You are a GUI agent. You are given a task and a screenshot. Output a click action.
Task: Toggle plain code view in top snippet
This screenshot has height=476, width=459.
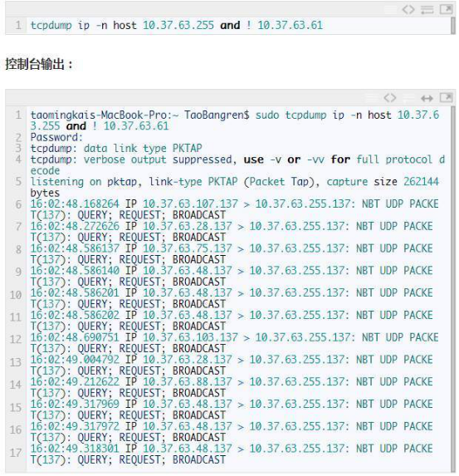[408, 10]
